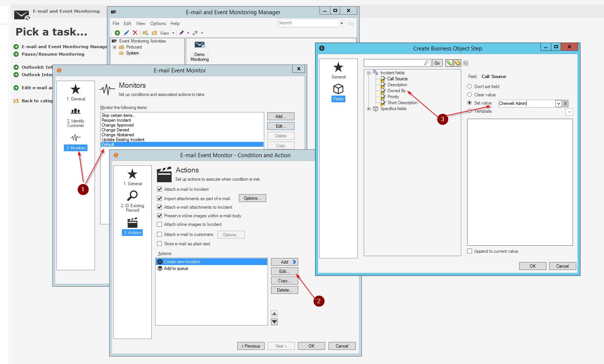This screenshot has height=364, width=604.
Task: Open the Set value dropdown arrow
Action: 558,103
